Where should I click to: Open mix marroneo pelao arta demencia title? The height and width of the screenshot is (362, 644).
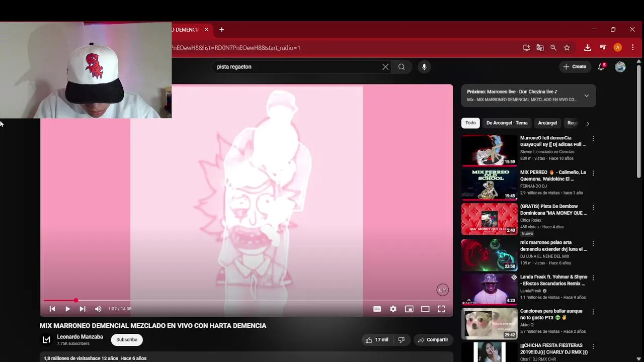click(553, 246)
